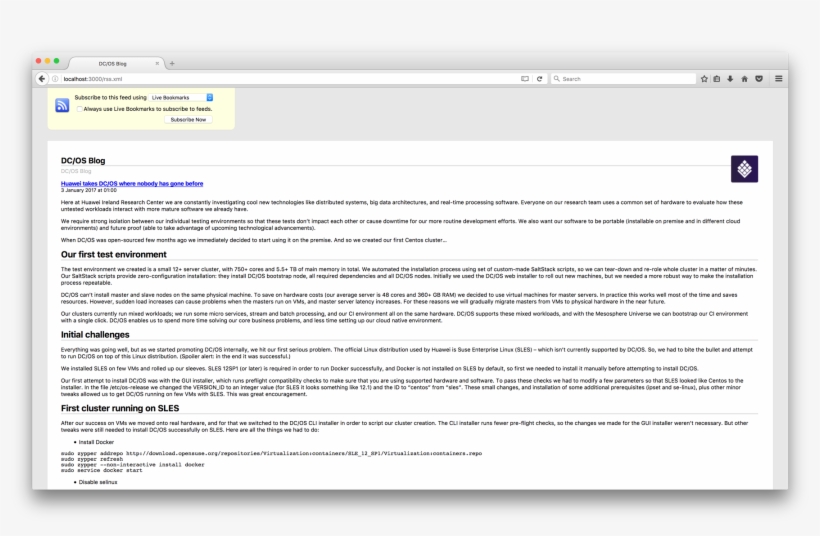Enable Always use Live Bookmarks checkbox
820x536 pixels.
(79, 109)
